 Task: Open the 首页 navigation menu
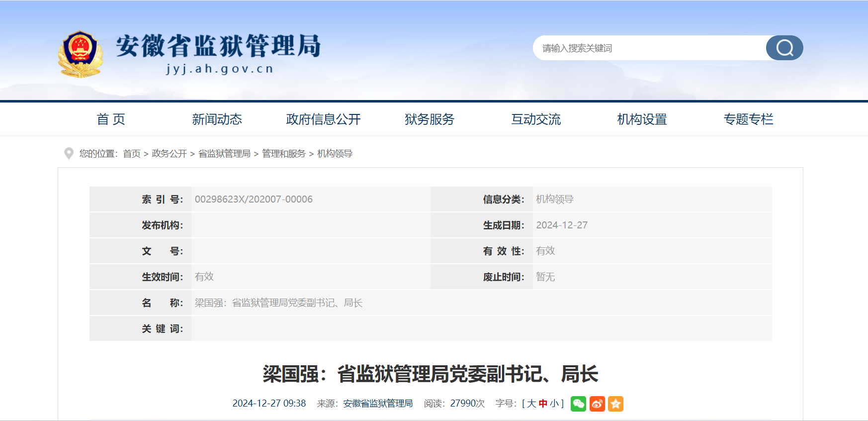pos(111,119)
